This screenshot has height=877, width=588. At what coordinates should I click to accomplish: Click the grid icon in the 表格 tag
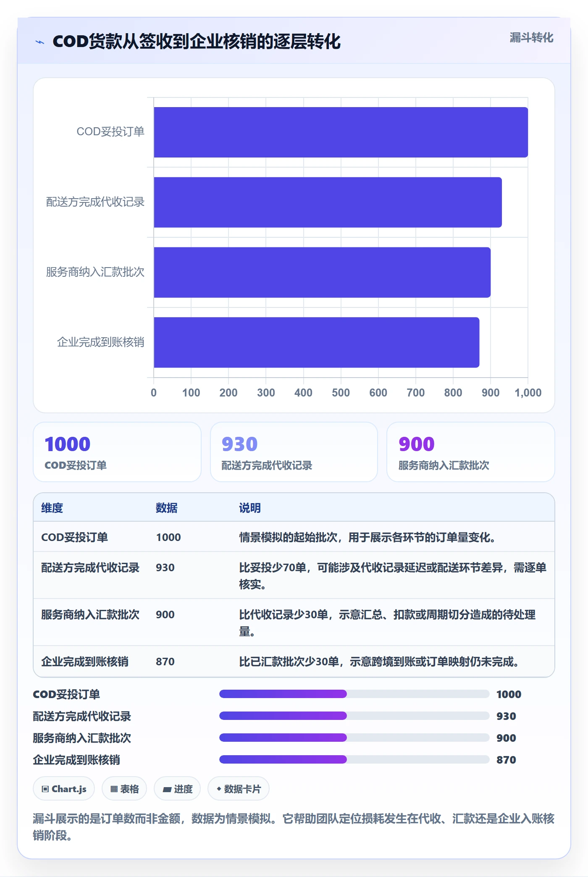(x=114, y=789)
